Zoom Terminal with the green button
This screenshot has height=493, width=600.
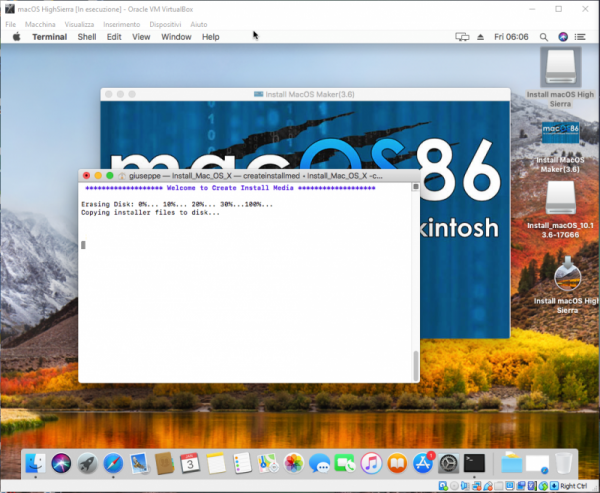(110, 176)
